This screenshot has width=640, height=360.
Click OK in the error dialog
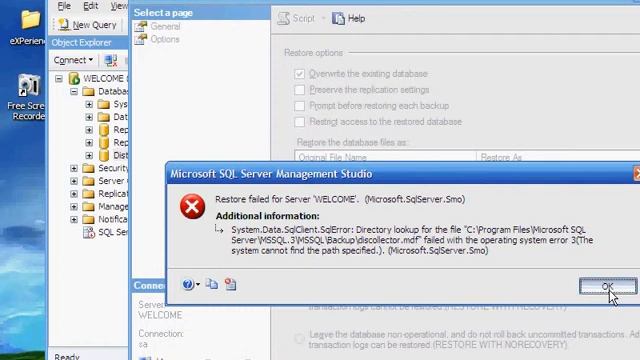point(608,286)
